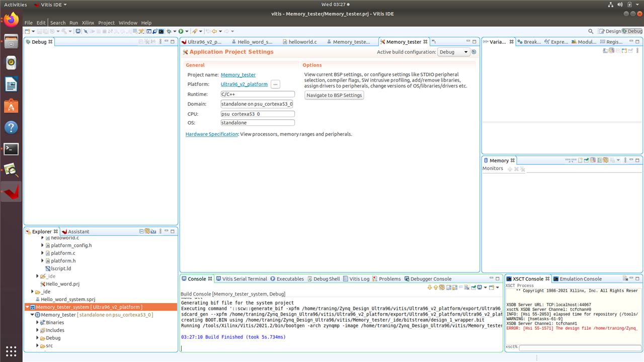The image size is (644, 362).
Task: Switch to the Vitis Serial Terminal tab
Action: click(241, 279)
